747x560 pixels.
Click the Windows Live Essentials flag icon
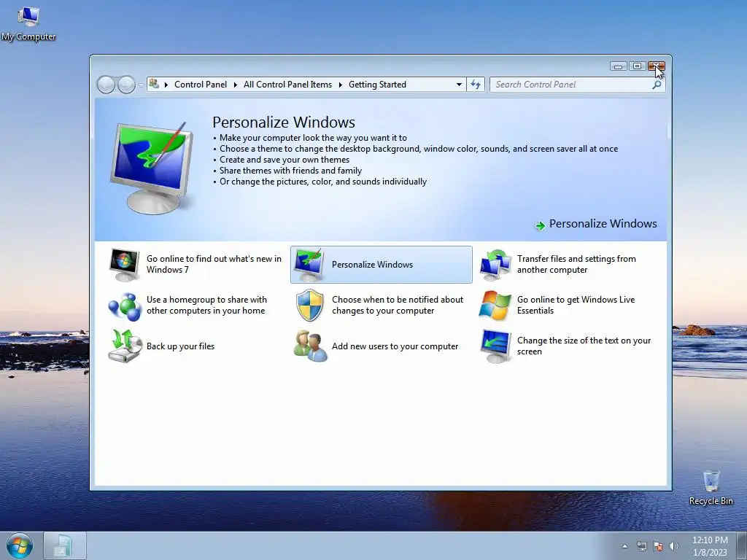coord(495,306)
